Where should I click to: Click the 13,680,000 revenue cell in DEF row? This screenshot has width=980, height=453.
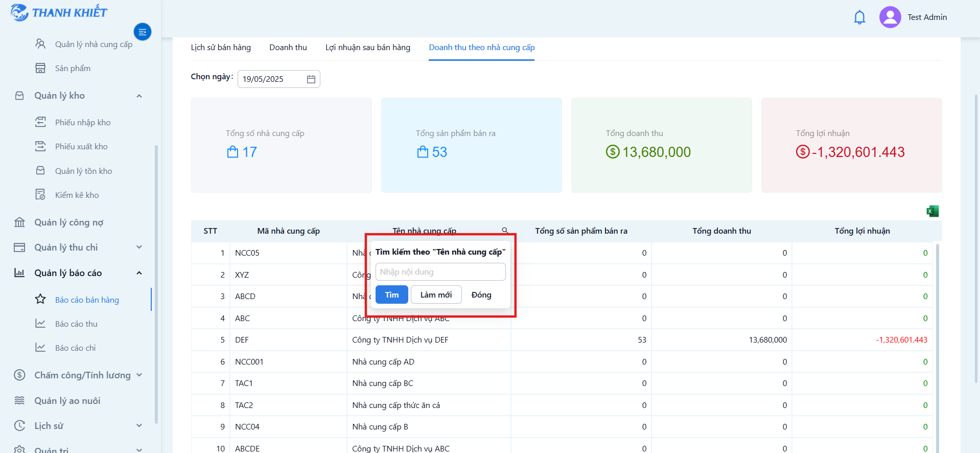(722, 340)
